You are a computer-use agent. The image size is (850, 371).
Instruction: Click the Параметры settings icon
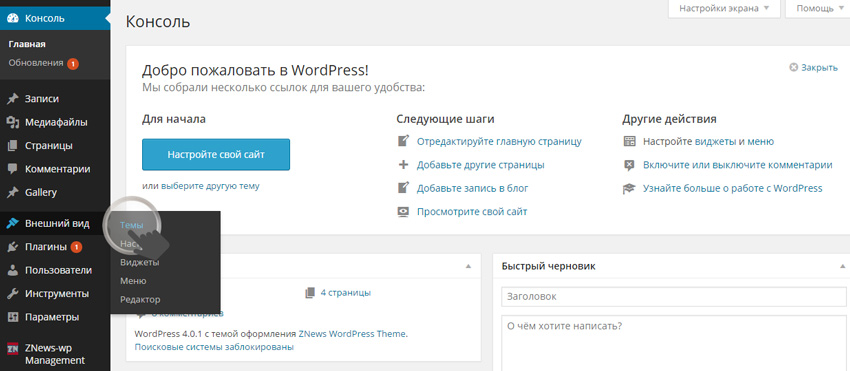point(12,317)
